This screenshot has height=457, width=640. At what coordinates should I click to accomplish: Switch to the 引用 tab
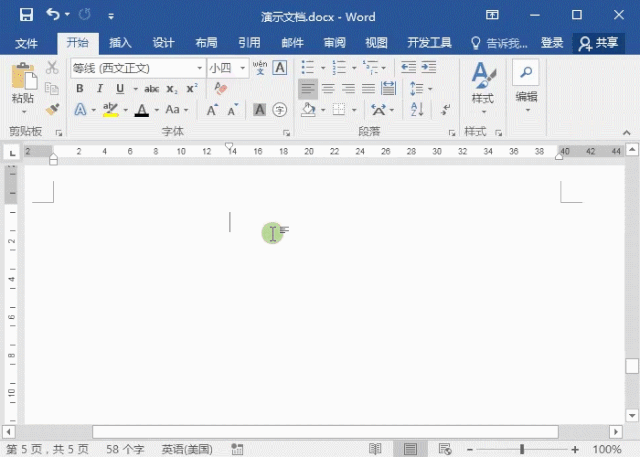[249, 43]
